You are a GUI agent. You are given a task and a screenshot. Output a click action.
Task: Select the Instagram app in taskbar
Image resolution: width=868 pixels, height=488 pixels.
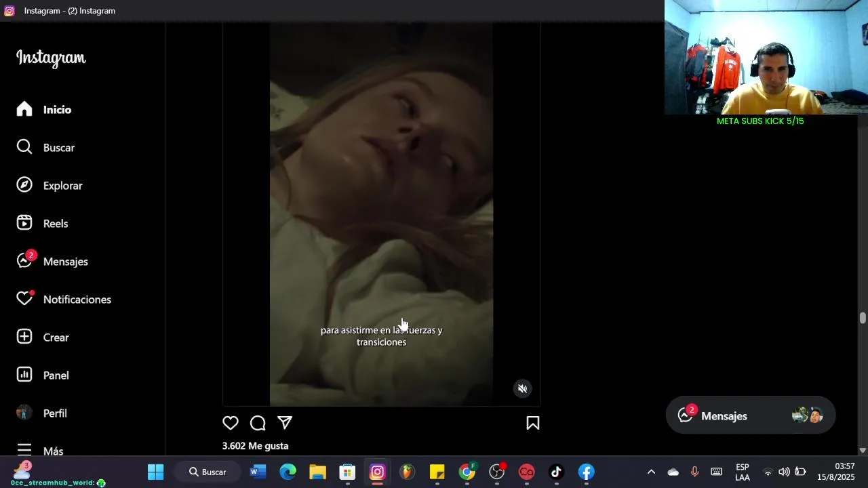click(378, 472)
